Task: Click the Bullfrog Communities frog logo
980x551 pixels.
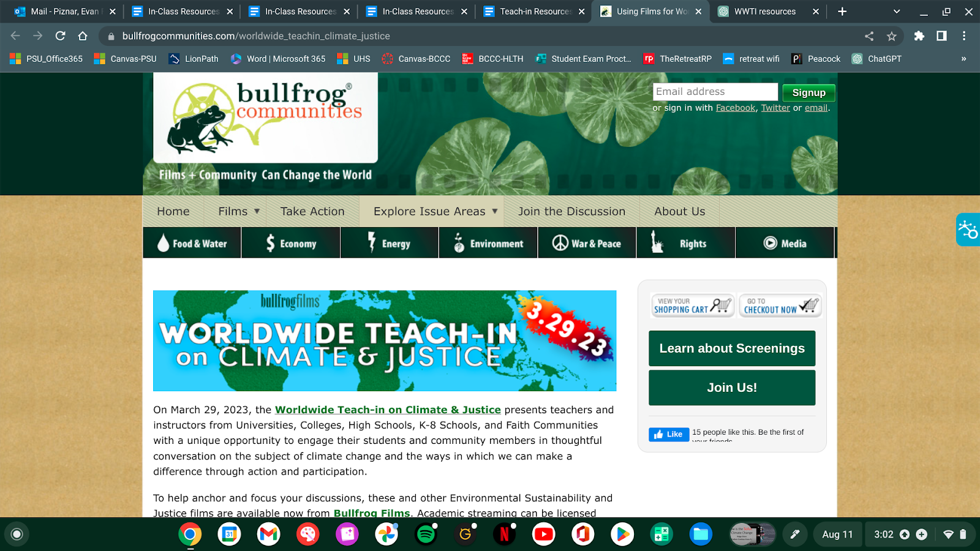Action: [x=265, y=118]
